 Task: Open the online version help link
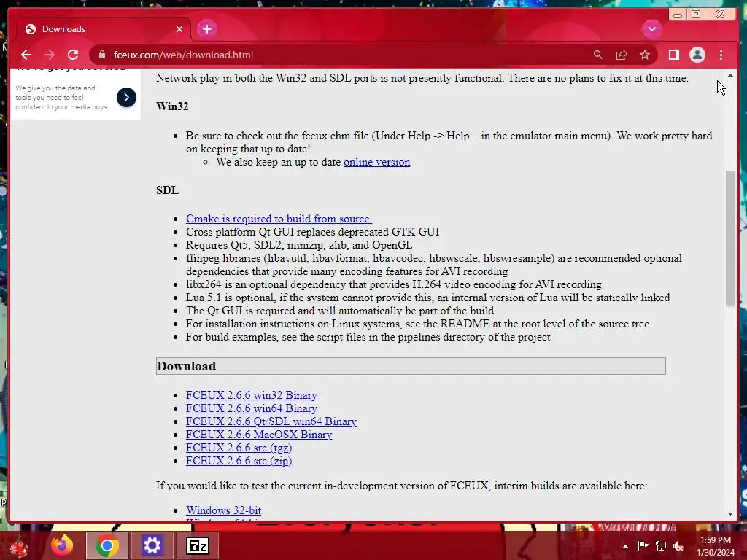pos(376,162)
